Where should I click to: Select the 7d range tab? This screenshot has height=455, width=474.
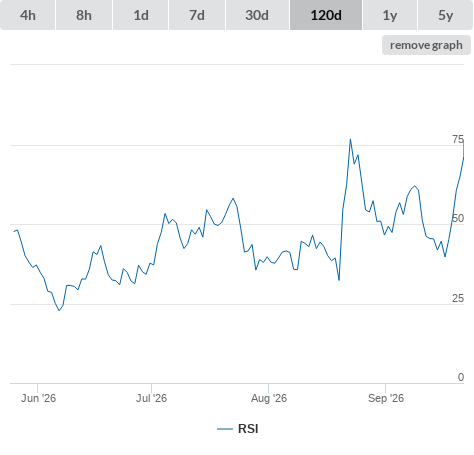click(197, 15)
